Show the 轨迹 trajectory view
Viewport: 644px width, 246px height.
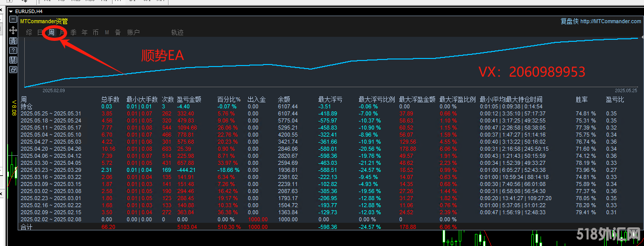[177, 33]
